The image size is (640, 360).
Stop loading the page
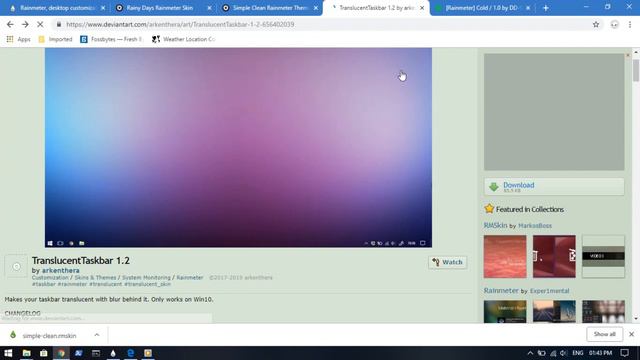[40, 24]
